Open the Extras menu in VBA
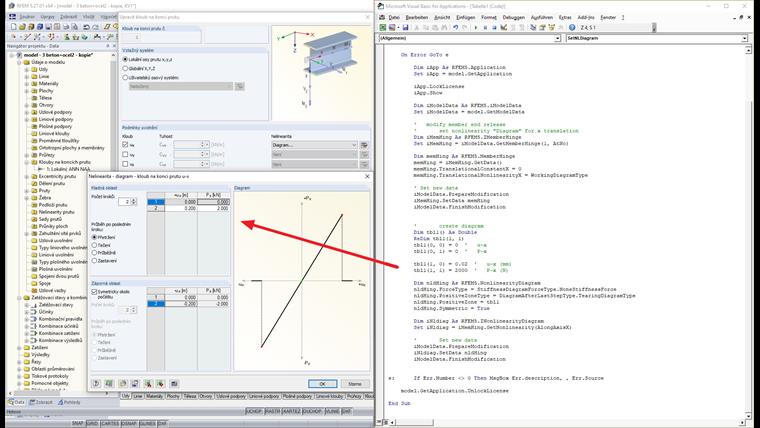Viewport: 760px width, 428px height. pos(565,17)
